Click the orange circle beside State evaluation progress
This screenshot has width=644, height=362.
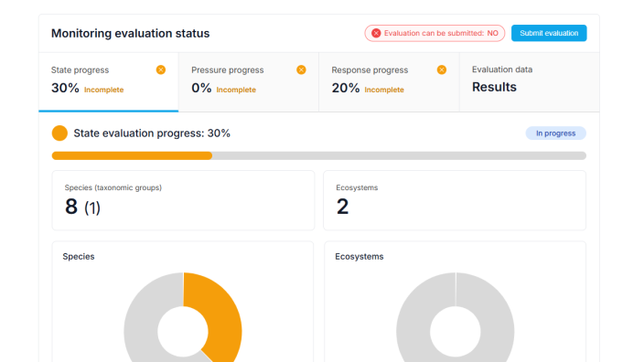coord(59,133)
